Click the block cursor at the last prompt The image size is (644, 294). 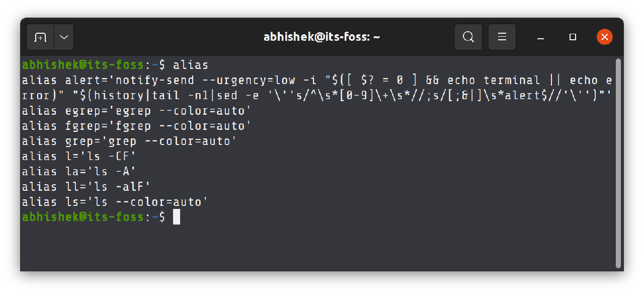pos(177,217)
